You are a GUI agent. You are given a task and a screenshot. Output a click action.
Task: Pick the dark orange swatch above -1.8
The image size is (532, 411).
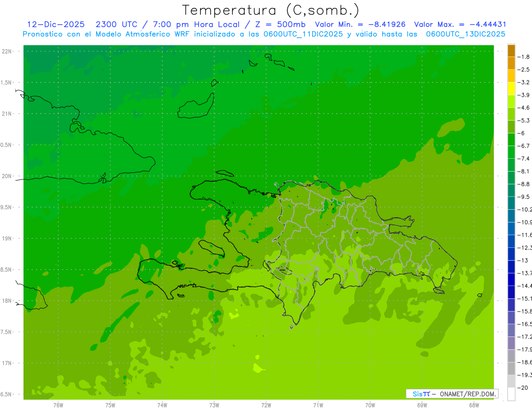511,51
